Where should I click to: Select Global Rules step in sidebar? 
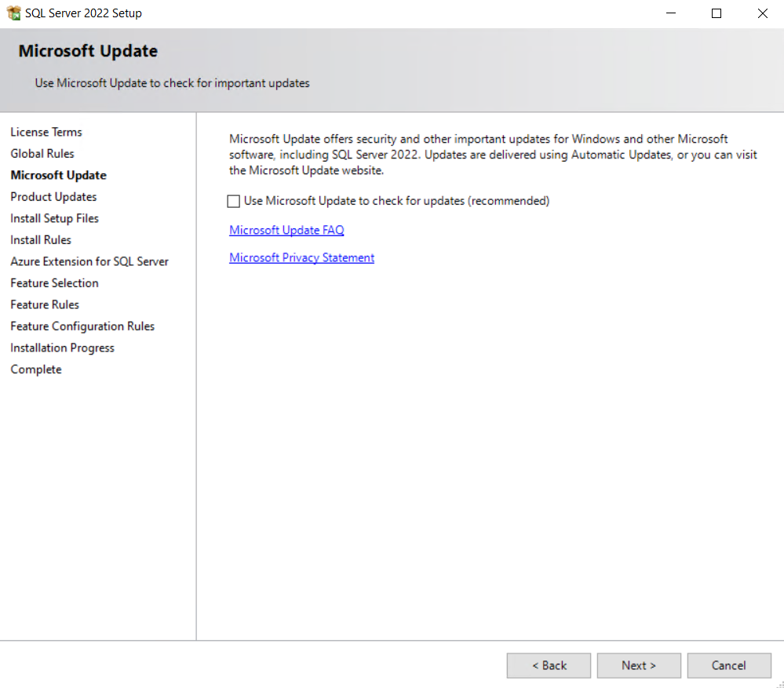[x=42, y=154]
